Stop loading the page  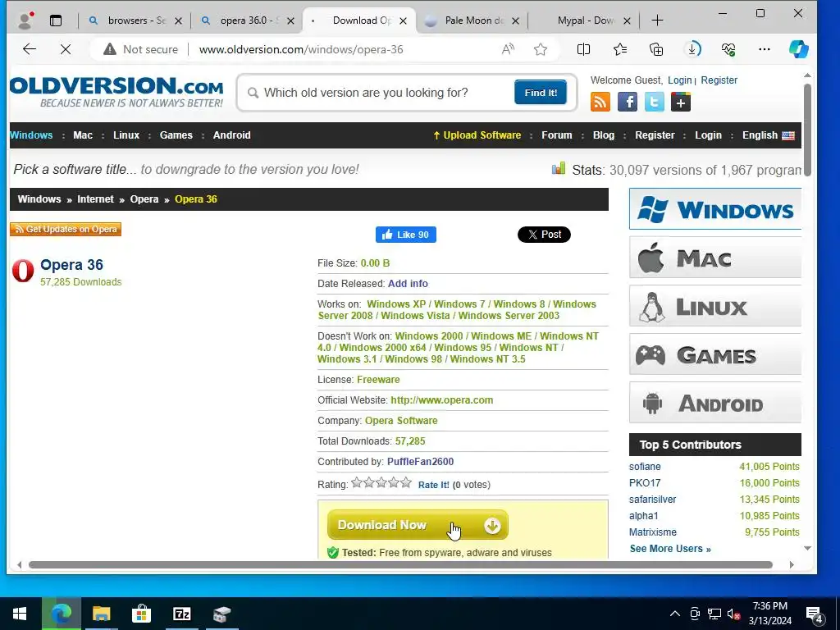tap(66, 49)
